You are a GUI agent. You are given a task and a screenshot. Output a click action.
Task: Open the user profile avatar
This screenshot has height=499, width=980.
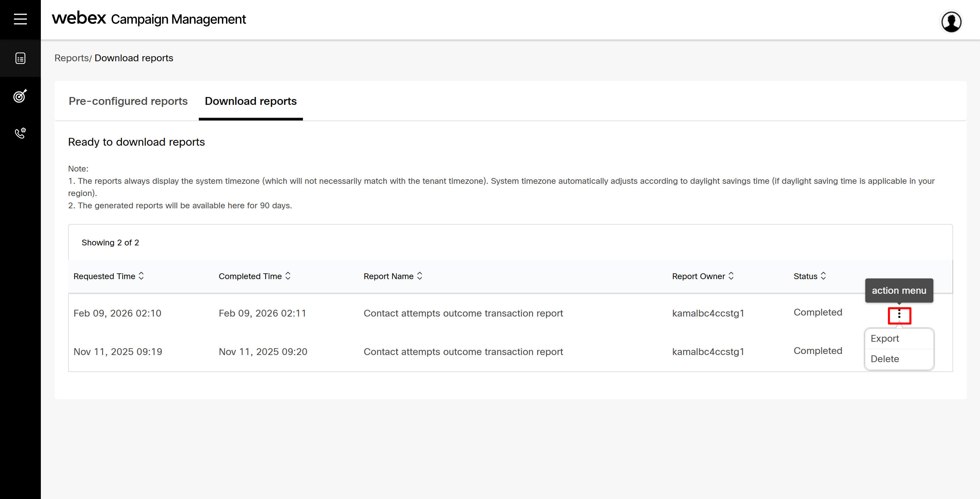(x=951, y=22)
